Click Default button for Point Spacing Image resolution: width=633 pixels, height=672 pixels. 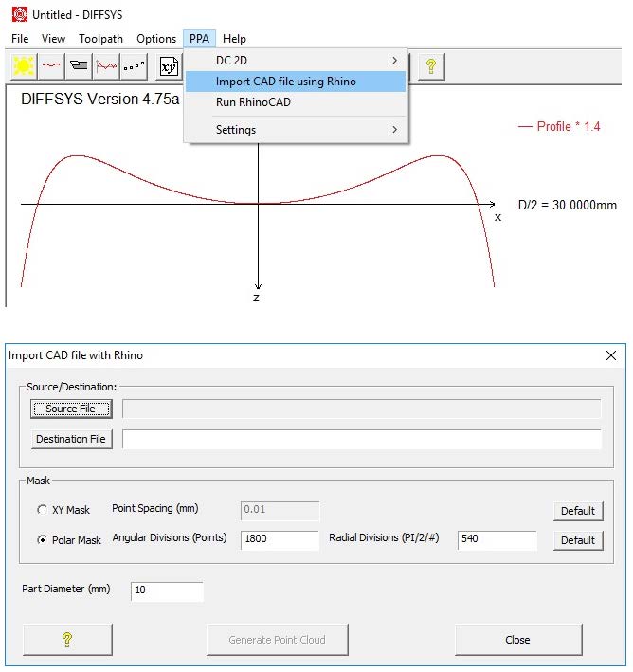pyautogui.click(x=578, y=511)
